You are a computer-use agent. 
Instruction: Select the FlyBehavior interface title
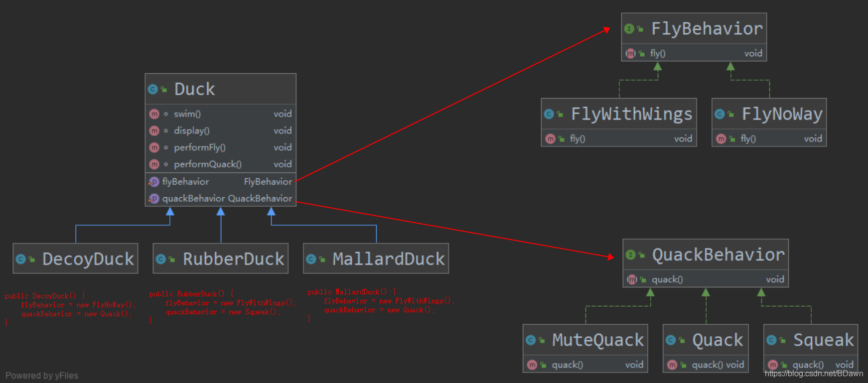pyautogui.click(x=707, y=29)
